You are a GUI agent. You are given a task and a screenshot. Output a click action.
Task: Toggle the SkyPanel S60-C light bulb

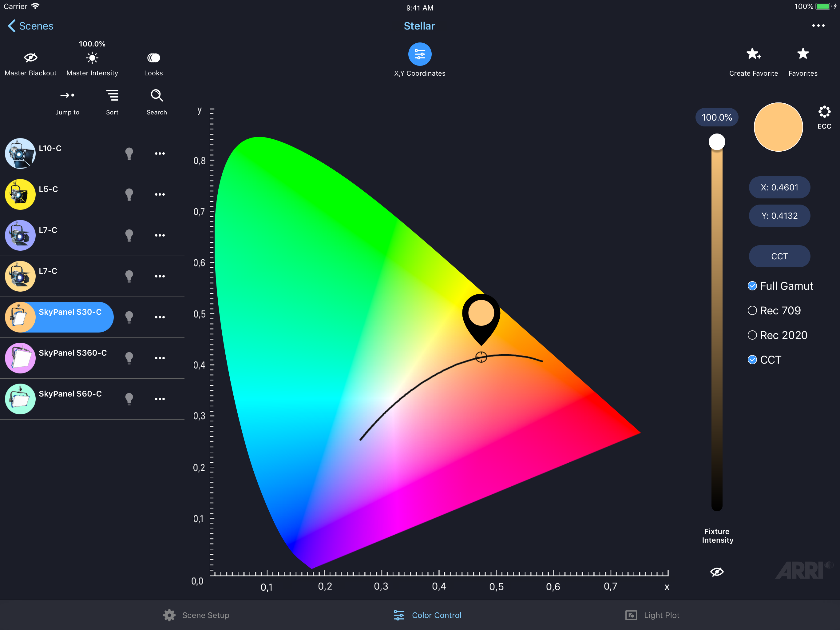point(129,399)
